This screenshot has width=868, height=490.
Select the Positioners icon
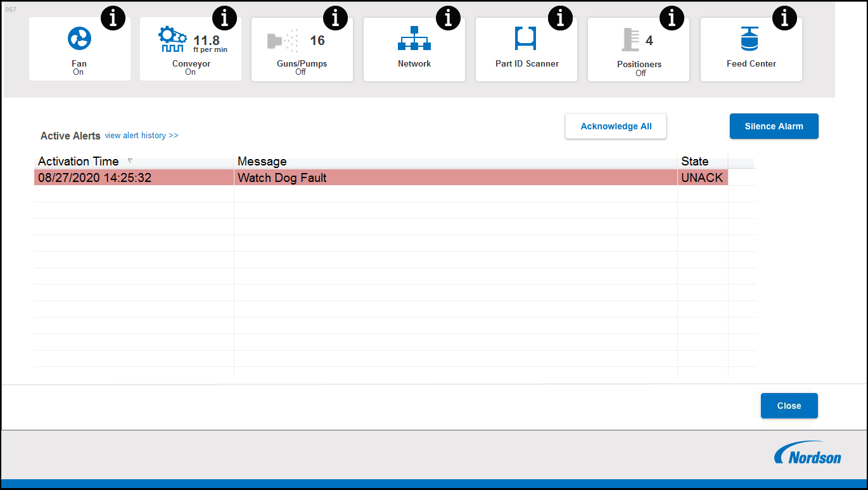[629, 40]
